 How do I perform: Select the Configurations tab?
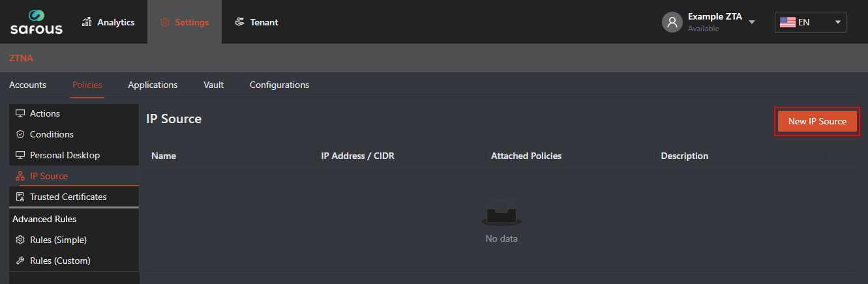pyautogui.click(x=279, y=85)
